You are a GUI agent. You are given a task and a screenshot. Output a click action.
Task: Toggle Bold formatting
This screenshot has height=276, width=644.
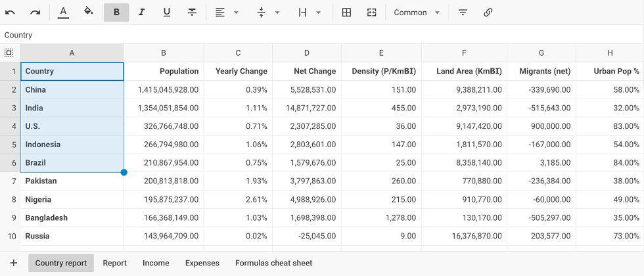(x=116, y=12)
